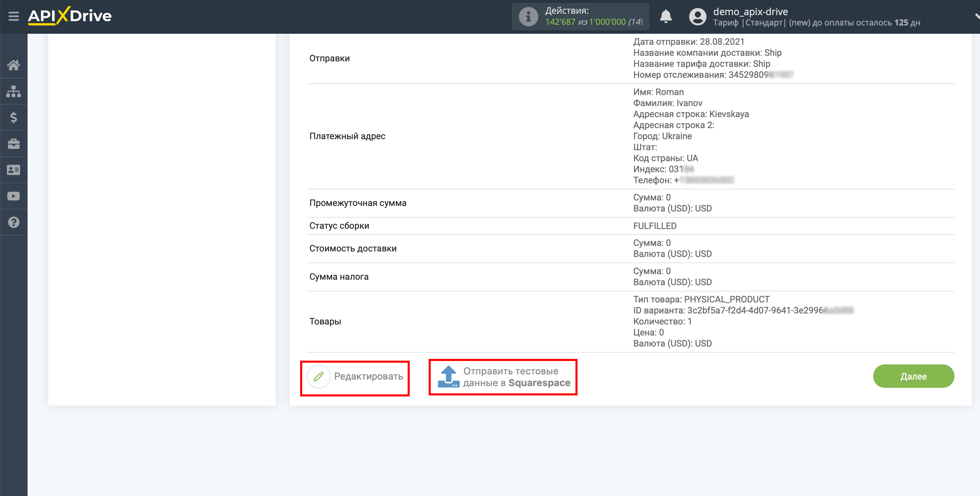Screen dimensions: 980x496
Task: Click the green Далее button
Action: 913,376
